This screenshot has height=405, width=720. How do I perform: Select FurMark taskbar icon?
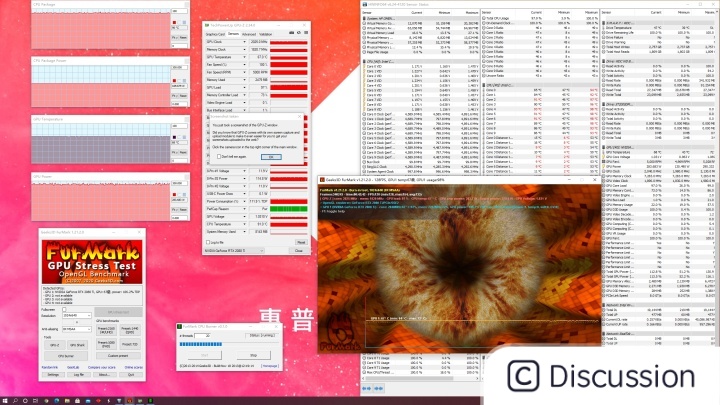pos(129,401)
